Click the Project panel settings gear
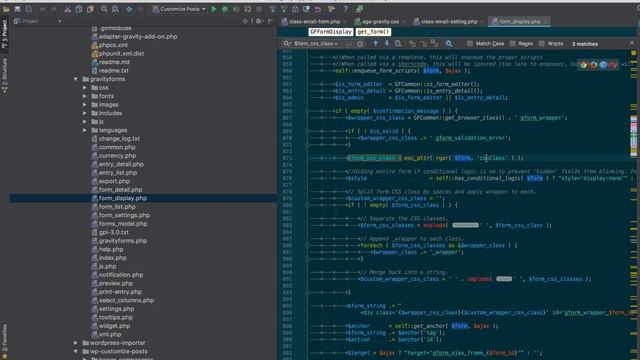 (258, 21)
